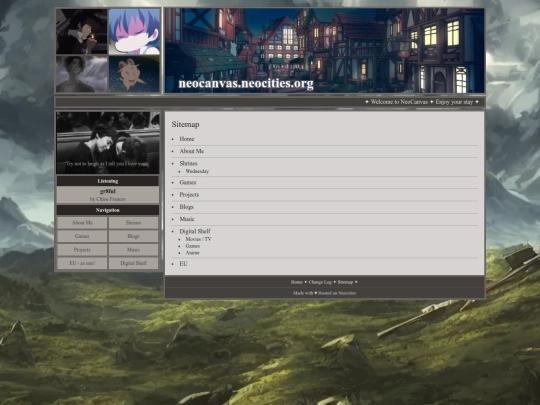Image resolution: width=540 pixels, height=405 pixels.
Task: Open Change Log link in footer
Action: (x=320, y=282)
